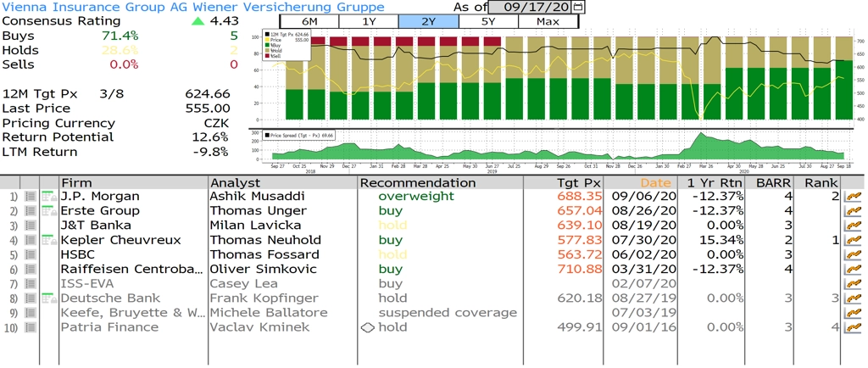This screenshot has height=368, width=868.
Task: Open the chart icon at the end of Kepler Cheuvreux row
Action: (854, 240)
